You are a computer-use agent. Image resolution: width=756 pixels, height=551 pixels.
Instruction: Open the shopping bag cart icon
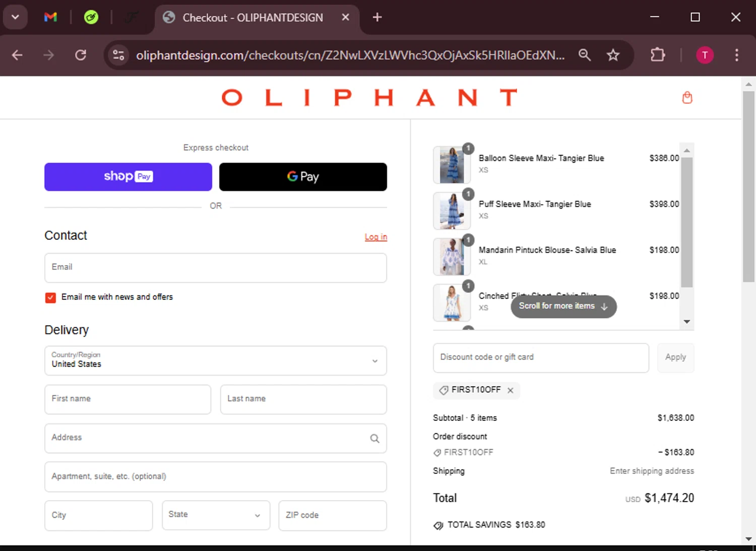click(687, 97)
